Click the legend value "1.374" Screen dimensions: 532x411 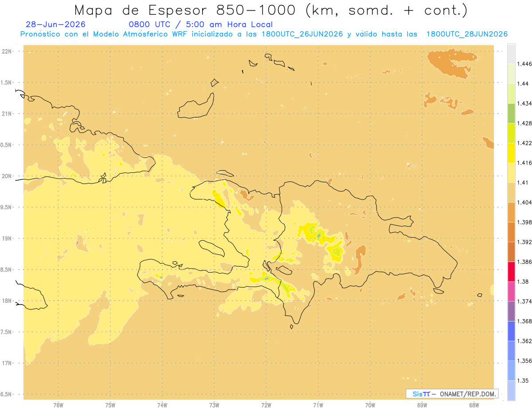pyautogui.click(x=524, y=301)
